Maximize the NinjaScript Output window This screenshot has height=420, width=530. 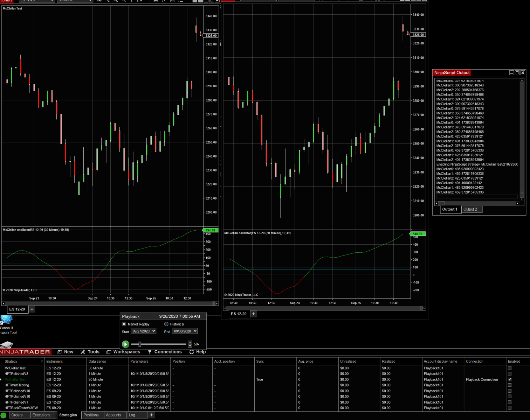pos(517,73)
